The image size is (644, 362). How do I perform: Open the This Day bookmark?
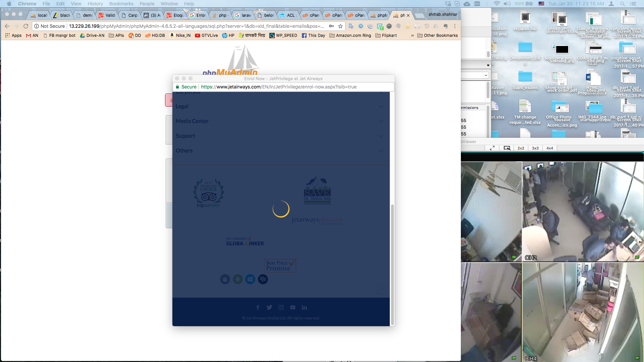point(313,36)
